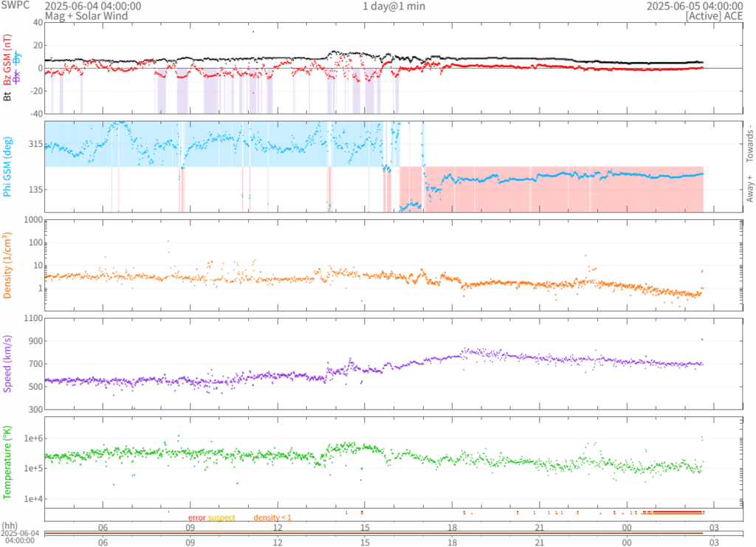Open the 1 day@1 min timespan selector
The width and height of the screenshot is (756, 547).
click(394, 6)
